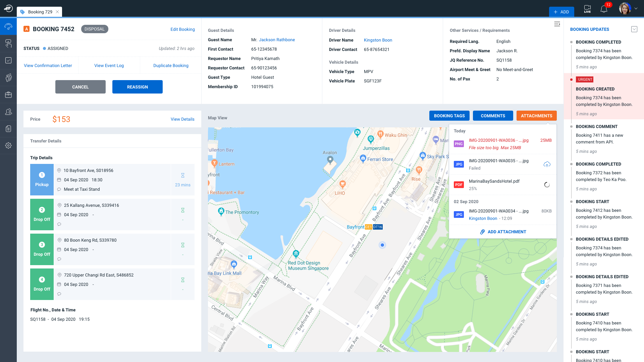
Task: Click the Reassign button
Action: coord(137,87)
